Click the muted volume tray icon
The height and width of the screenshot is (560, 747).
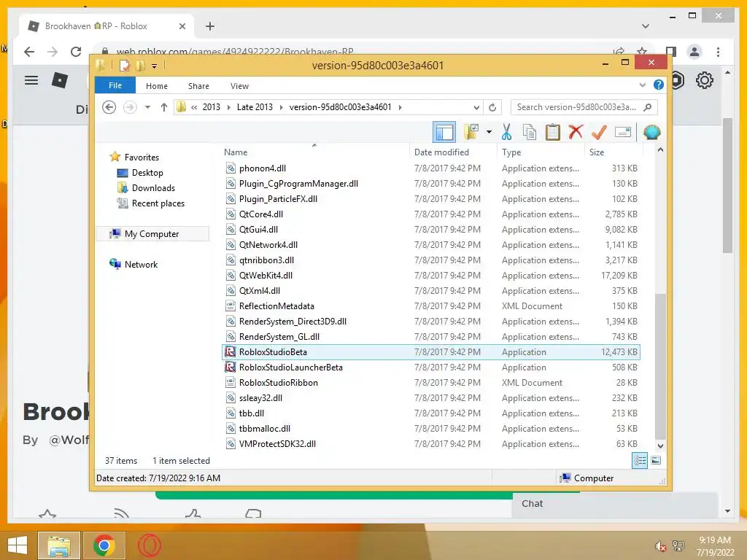(x=660, y=546)
